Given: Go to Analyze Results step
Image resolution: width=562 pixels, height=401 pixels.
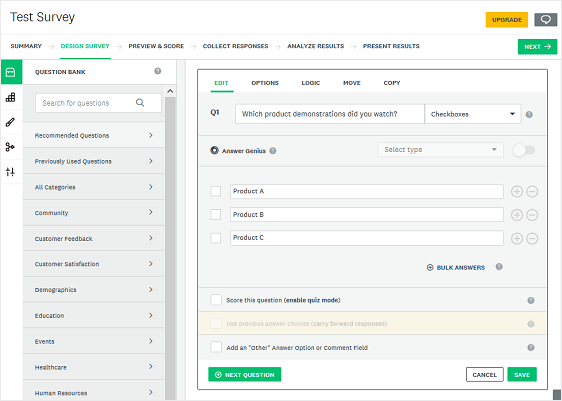Looking at the screenshot, I should coord(315,46).
